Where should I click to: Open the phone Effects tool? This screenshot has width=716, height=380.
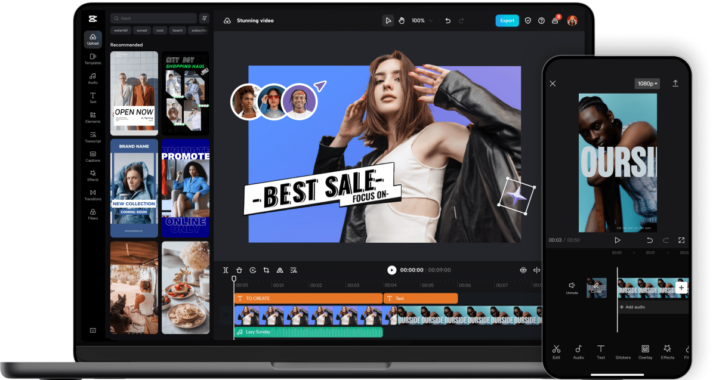[x=667, y=352]
